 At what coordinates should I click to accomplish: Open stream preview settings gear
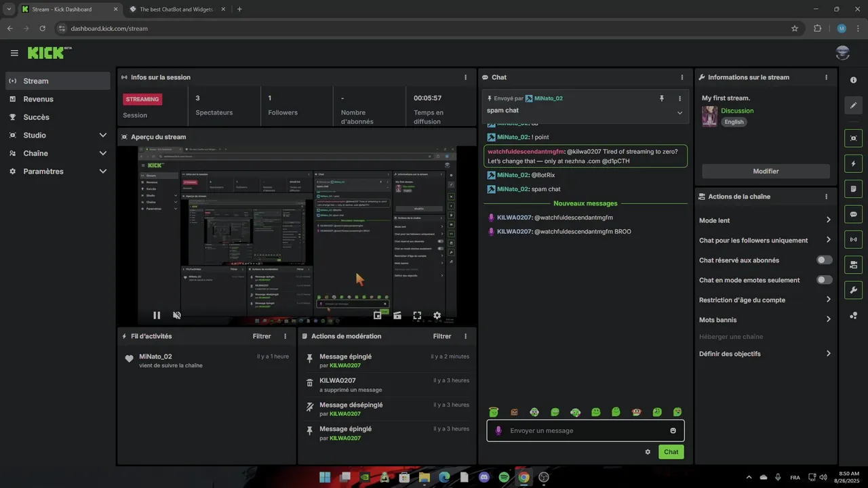coord(437,315)
